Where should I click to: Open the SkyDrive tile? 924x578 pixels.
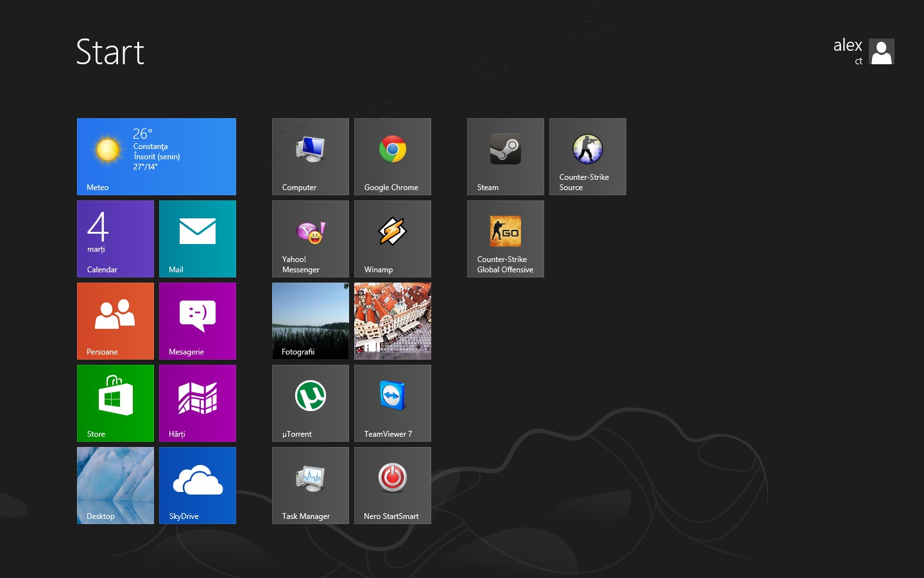click(x=198, y=486)
